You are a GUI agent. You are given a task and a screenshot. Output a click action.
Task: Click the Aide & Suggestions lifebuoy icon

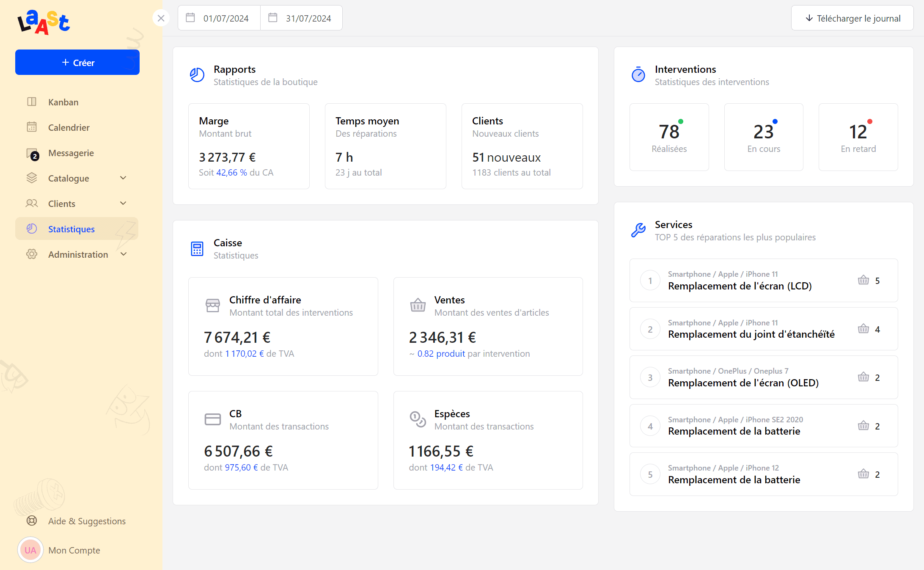[x=32, y=521]
